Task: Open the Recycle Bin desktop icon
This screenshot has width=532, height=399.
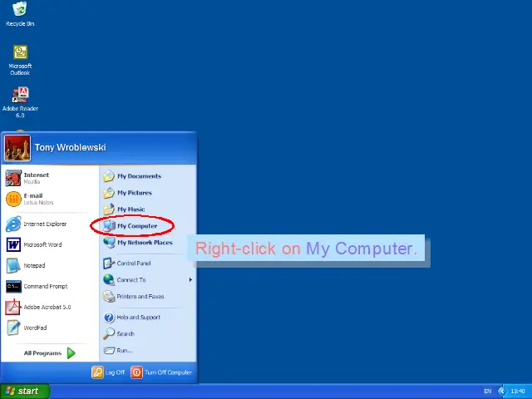Action: click(x=20, y=9)
